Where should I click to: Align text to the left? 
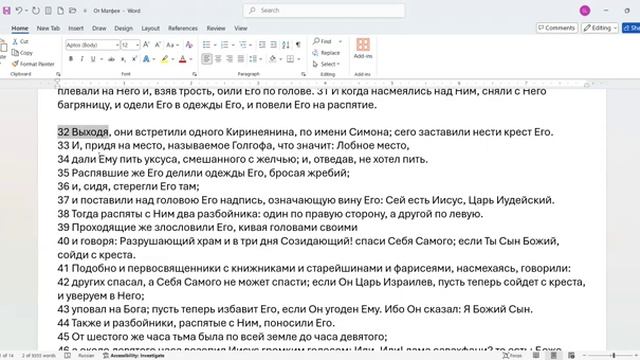tap(207, 59)
